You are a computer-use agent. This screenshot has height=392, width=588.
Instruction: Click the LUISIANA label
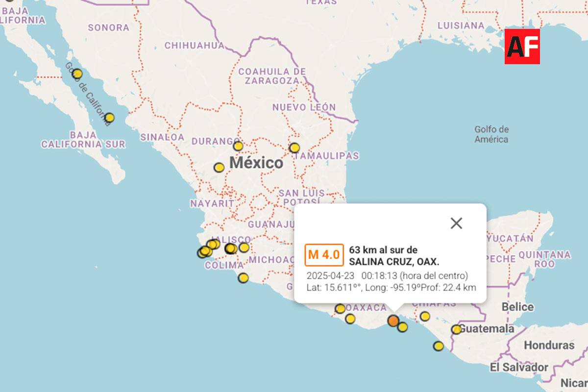(x=461, y=25)
